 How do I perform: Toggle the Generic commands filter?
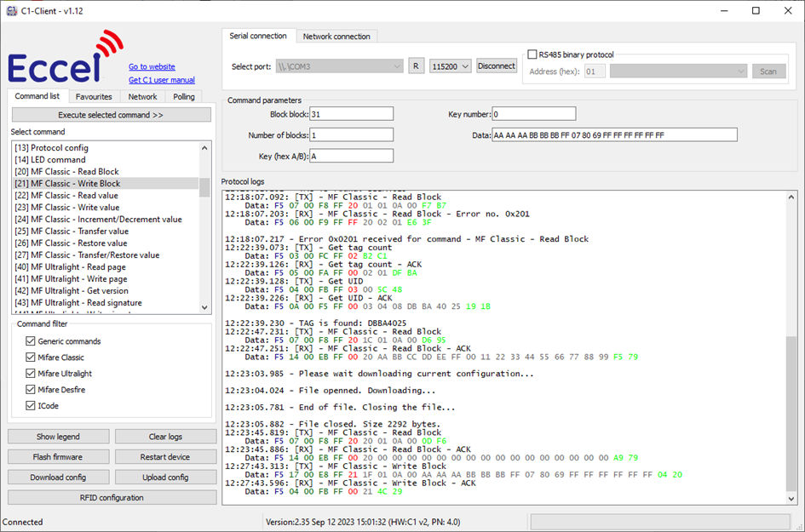tap(31, 341)
